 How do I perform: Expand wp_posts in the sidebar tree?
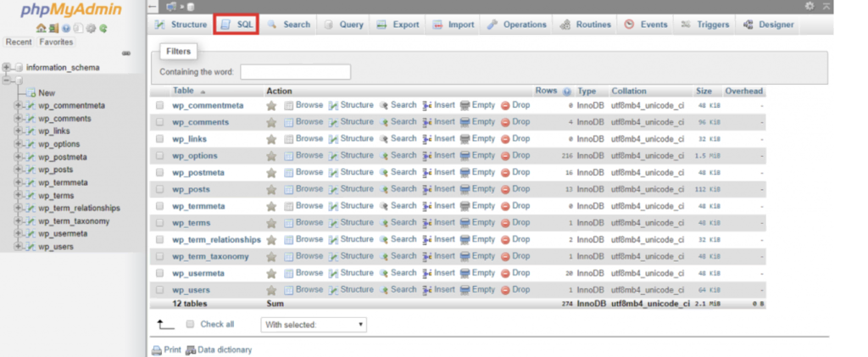(18, 170)
